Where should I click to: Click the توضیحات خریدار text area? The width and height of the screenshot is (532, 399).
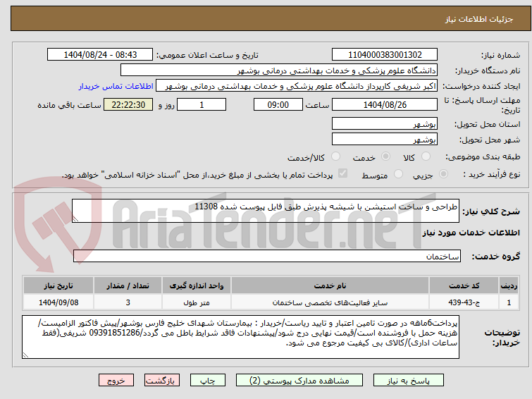pyautogui.click(x=240, y=337)
